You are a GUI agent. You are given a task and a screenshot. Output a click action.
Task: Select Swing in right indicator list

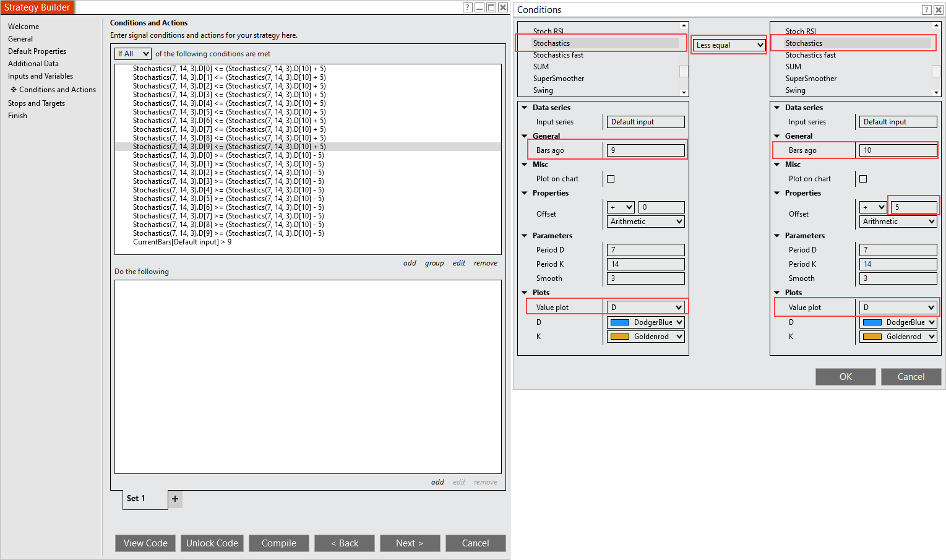(795, 90)
